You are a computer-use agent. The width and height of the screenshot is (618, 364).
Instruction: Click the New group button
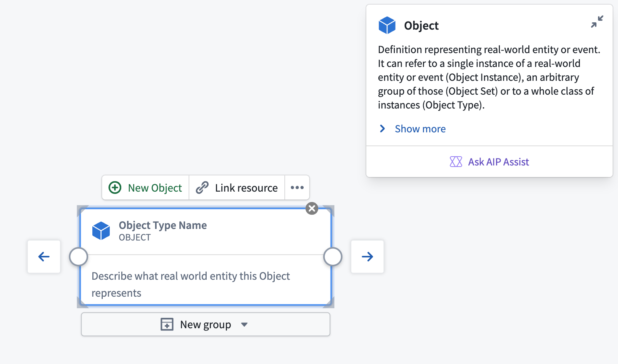click(205, 324)
